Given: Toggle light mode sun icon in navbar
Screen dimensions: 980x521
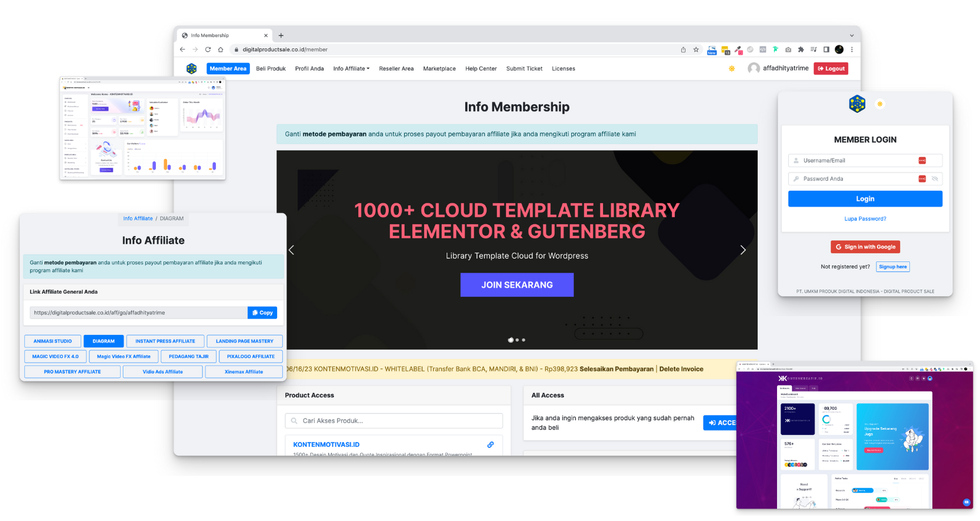Looking at the screenshot, I should coord(732,68).
